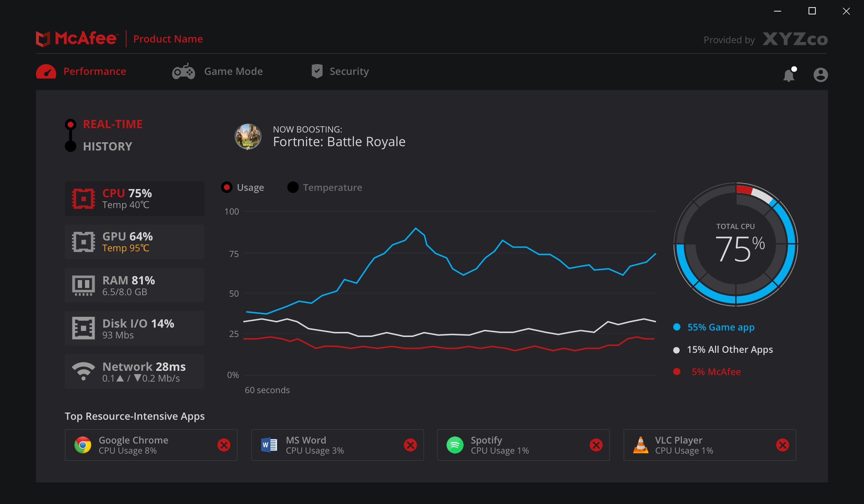Screen dimensions: 864x504
Task: Click the Network wifi icon
Action: [84, 371]
